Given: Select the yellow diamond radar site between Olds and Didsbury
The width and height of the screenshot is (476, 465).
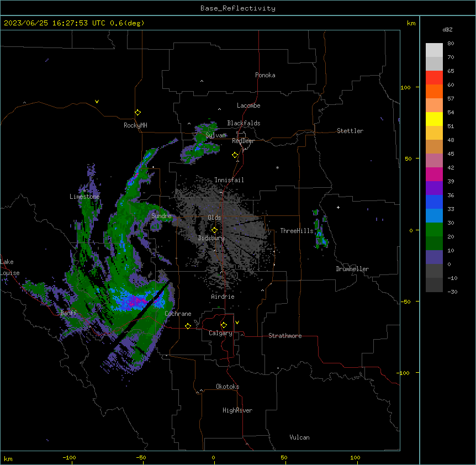Looking at the screenshot, I should [x=214, y=230].
